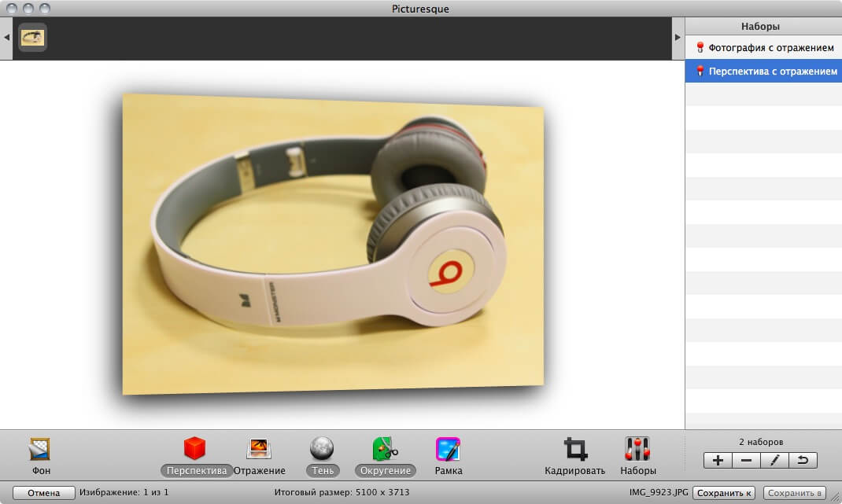Click the Сохранить к button
842x504 pixels.
[724, 493]
